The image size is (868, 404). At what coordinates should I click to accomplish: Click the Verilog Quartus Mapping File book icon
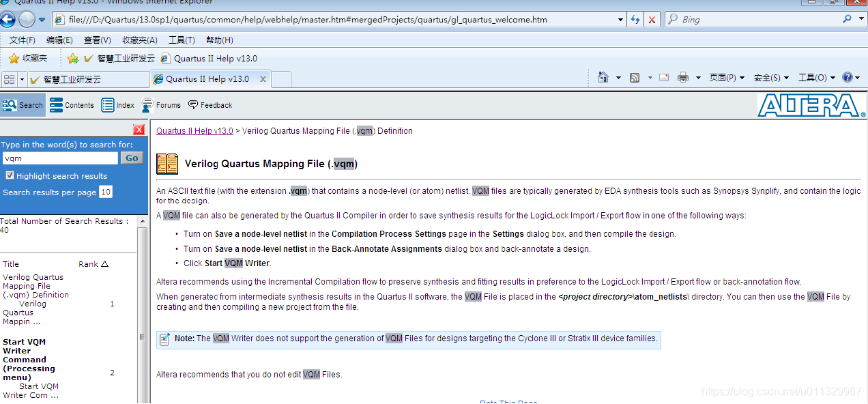click(x=168, y=164)
